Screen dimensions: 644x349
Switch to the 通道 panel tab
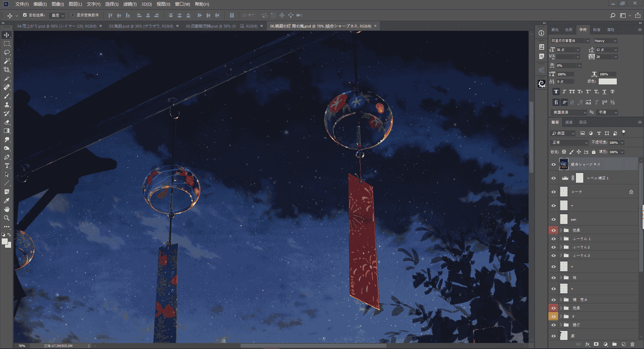point(569,122)
